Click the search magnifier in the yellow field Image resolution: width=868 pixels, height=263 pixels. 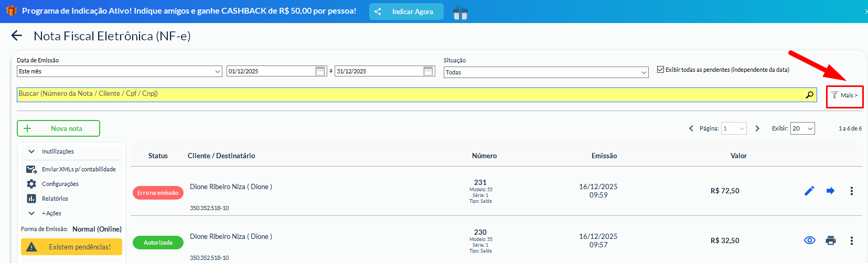tap(810, 95)
